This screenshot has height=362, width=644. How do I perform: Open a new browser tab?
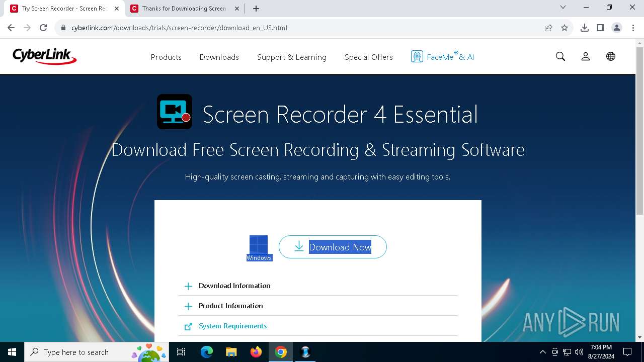(256, 8)
